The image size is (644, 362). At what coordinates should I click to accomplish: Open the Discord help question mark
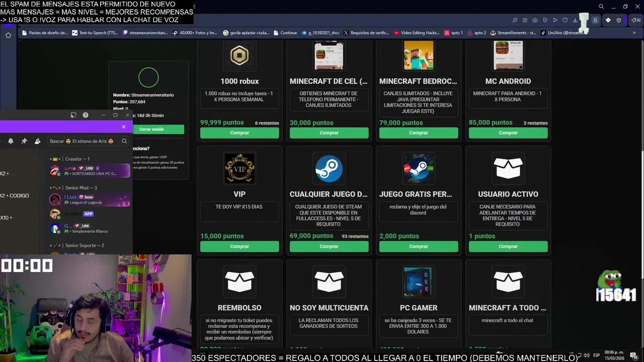coord(86,115)
